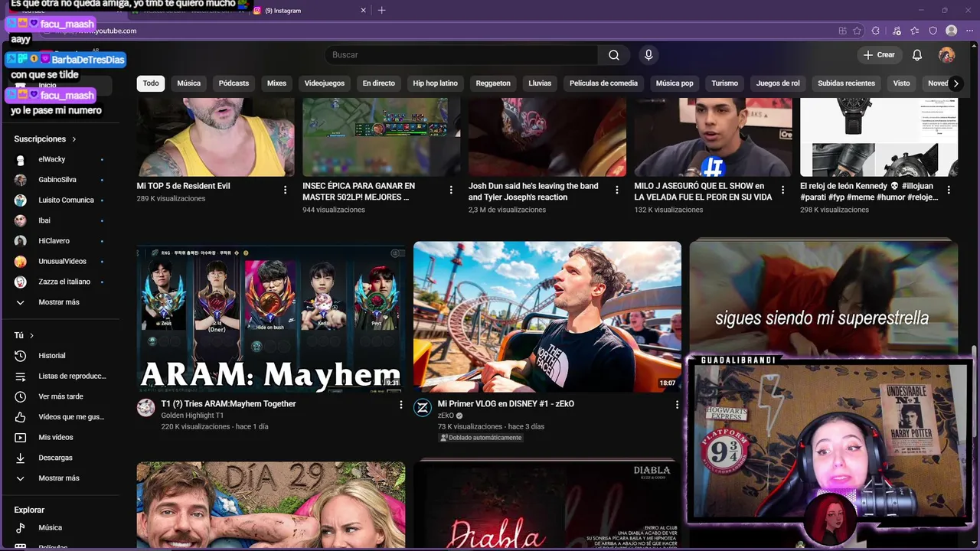The width and height of the screenshot is (980, 551).
Task: Open options menu for T1 Tries ARAM video
Action: point(400,404)
